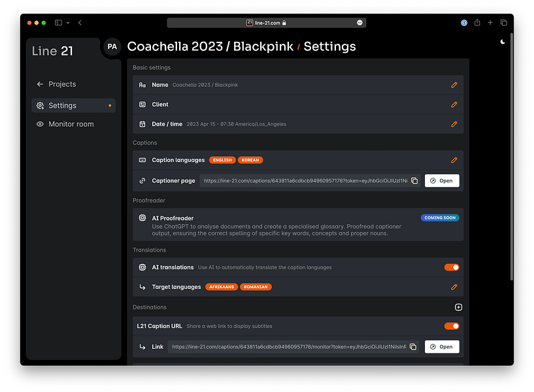Open the L21 Caption URL link
The image size is (534, 392).
[x=442, y=347]
